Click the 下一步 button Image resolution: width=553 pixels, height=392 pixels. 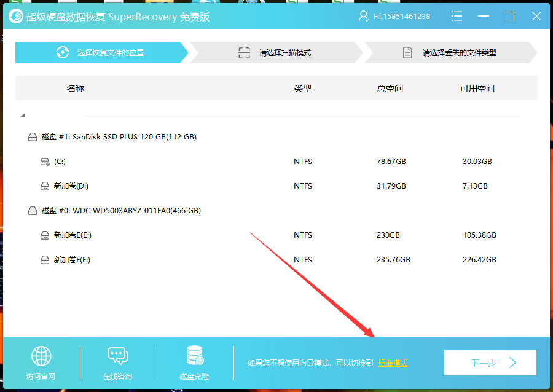[490, 363]
